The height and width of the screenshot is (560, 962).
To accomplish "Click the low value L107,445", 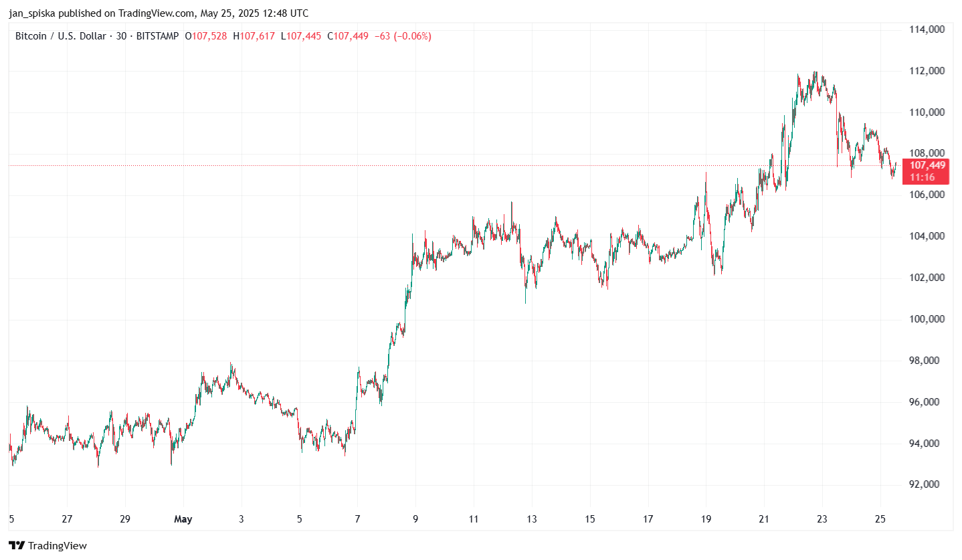I will tap(301, 36).
